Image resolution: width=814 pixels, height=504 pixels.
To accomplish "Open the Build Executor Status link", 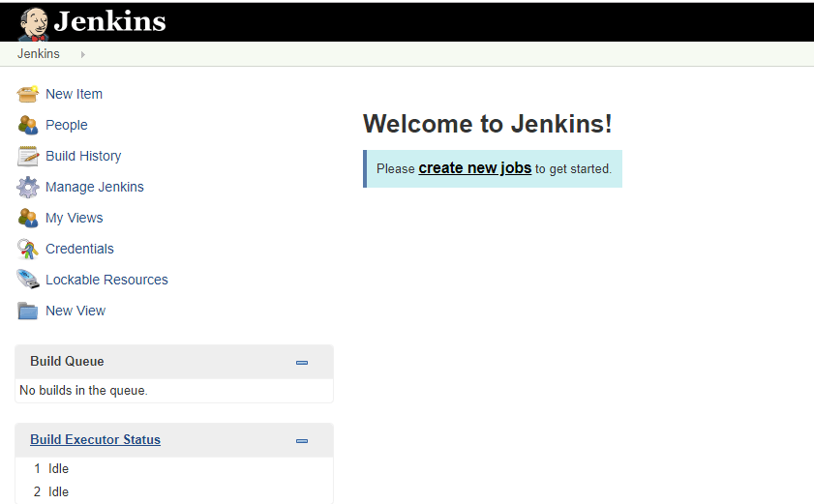I will pos(96,439).
